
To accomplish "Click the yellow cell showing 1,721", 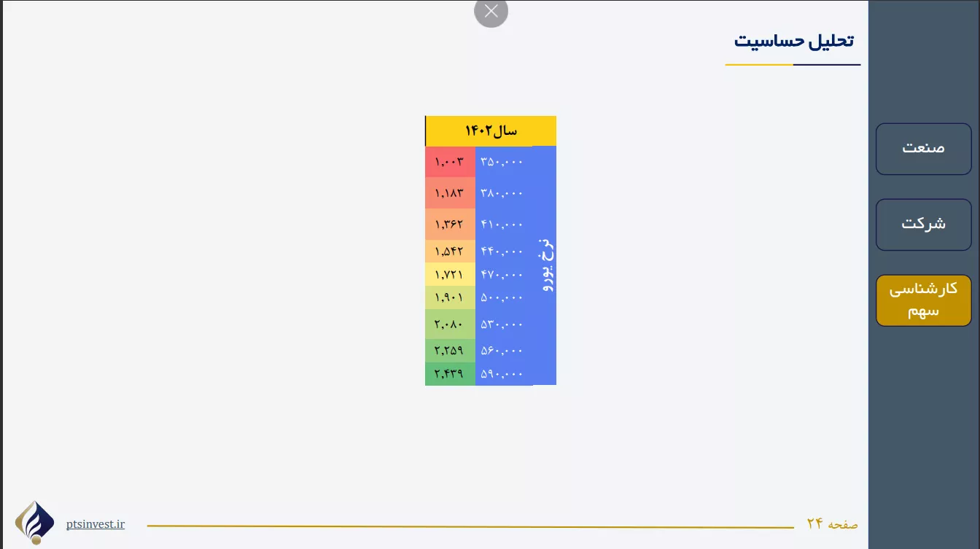I will pos(450,275).
